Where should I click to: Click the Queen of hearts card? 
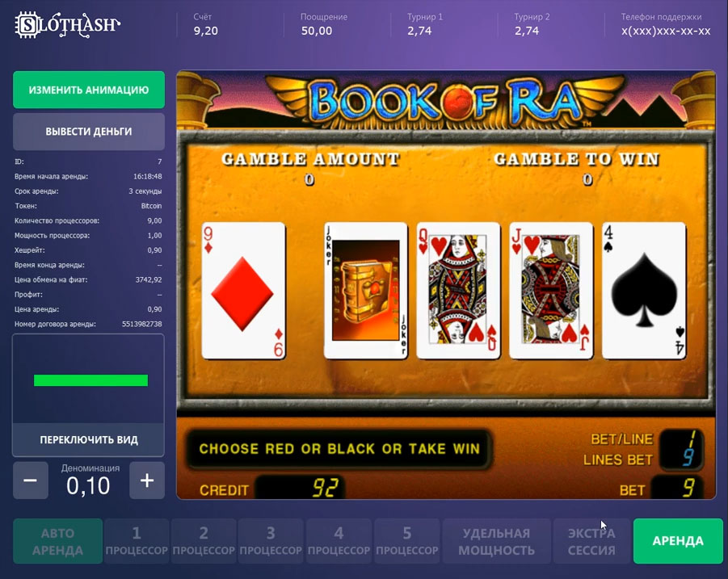[x=458, y=291]
